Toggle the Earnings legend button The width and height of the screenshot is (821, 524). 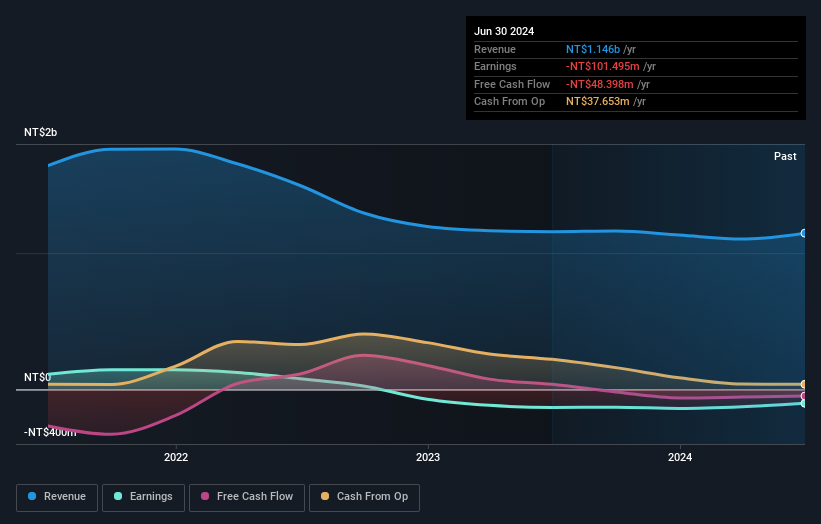click(x=143, y=497)
